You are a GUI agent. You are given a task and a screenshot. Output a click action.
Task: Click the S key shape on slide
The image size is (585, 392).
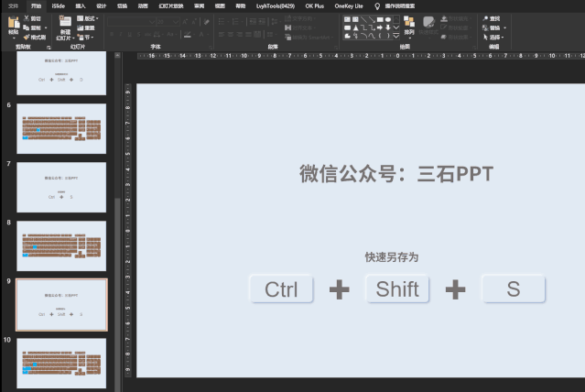coord(514,289)
